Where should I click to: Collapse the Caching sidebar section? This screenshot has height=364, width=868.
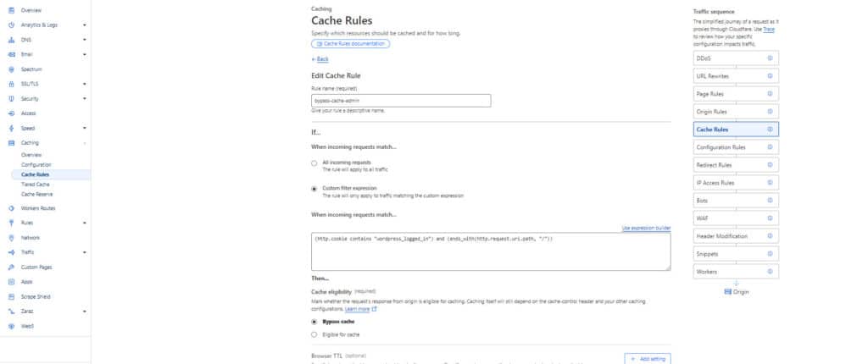[85, 143]
